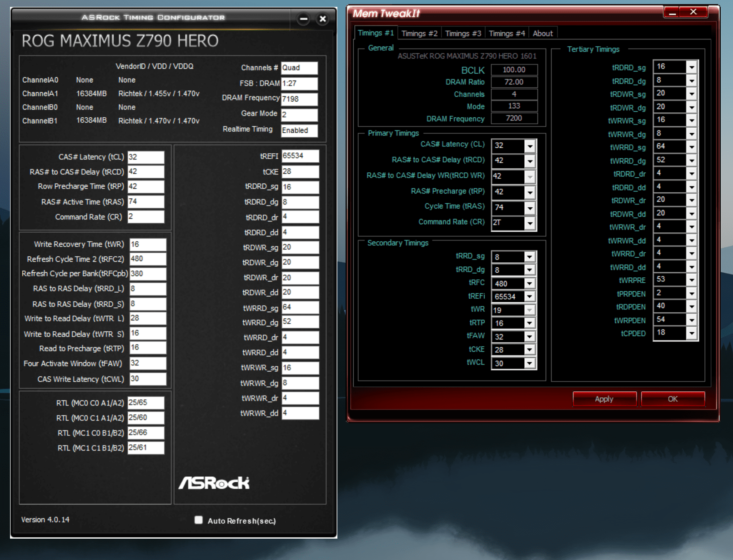733x560 pixels.
Task: Click the OK button in Mem TweakIt
Action: (673, 399)
